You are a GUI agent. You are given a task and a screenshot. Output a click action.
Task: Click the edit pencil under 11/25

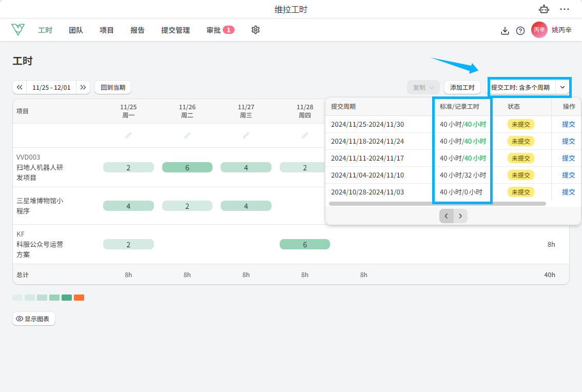[x=128, y=135]
